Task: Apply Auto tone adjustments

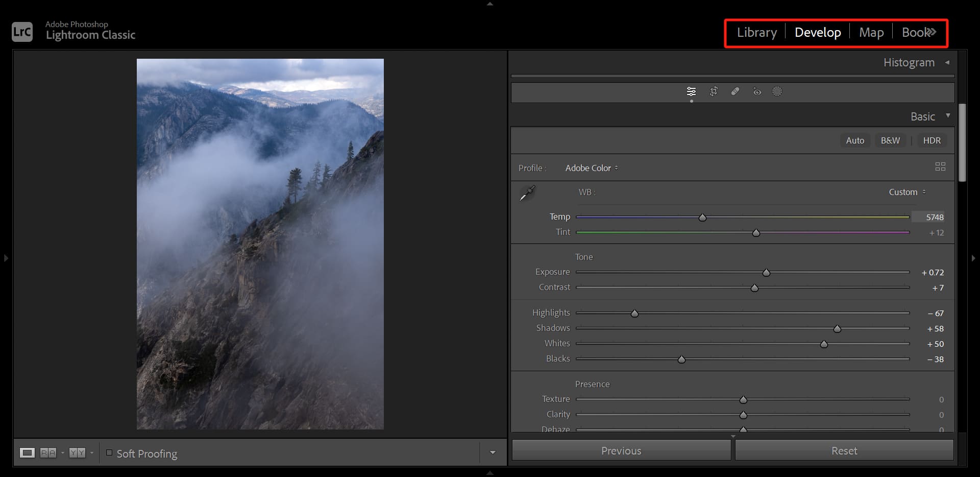Action: point(855,140)
